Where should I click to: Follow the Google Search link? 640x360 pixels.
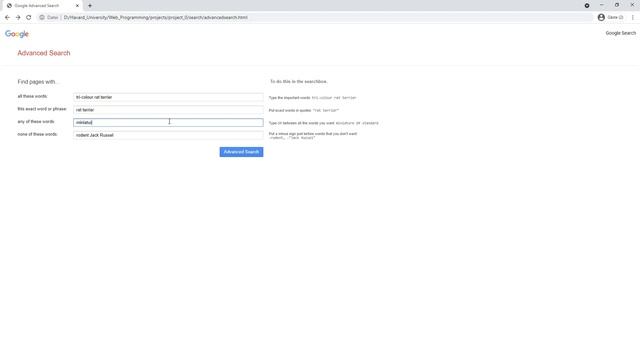620,33
